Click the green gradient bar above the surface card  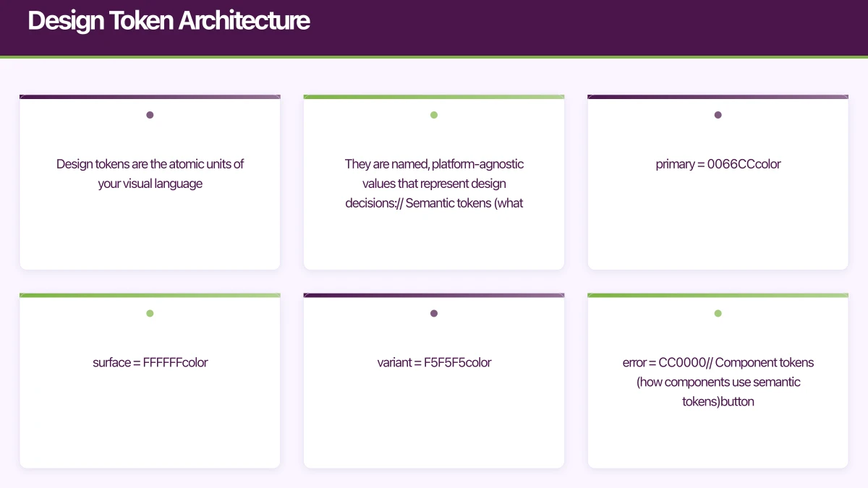coord(150,294)
